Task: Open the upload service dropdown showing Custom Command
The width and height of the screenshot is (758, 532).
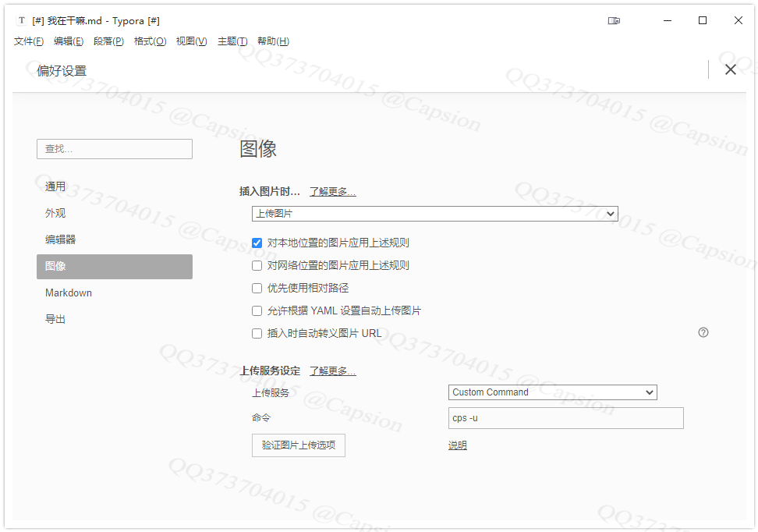Action: (x=553, y=392)
